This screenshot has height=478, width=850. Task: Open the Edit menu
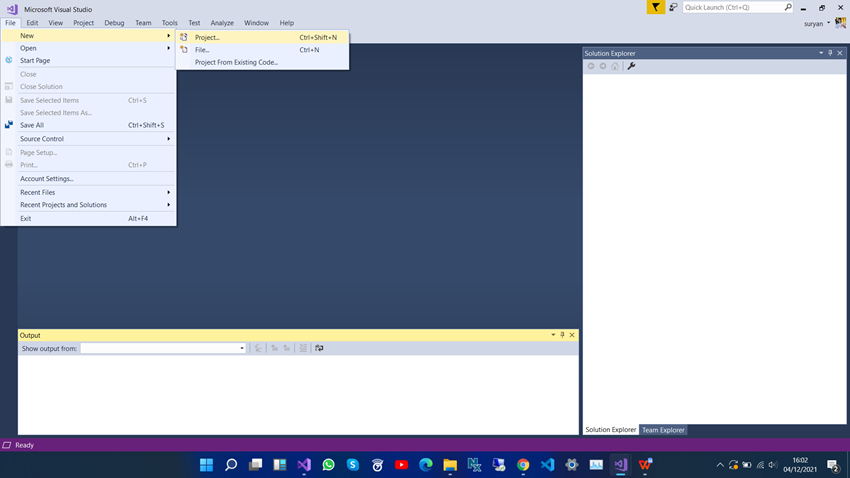tap(32, 23)
